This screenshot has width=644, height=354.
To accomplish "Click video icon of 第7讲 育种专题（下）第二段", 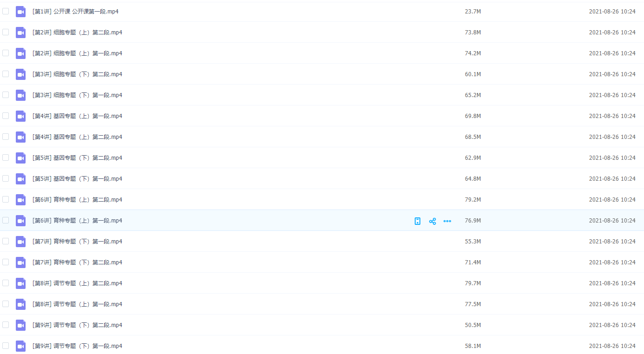I will [20, 262].
